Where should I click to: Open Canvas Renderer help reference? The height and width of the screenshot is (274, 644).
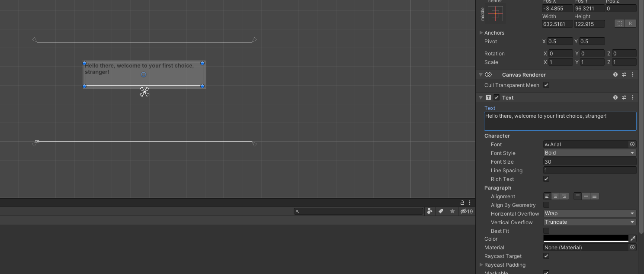click(x=615, y=74)
